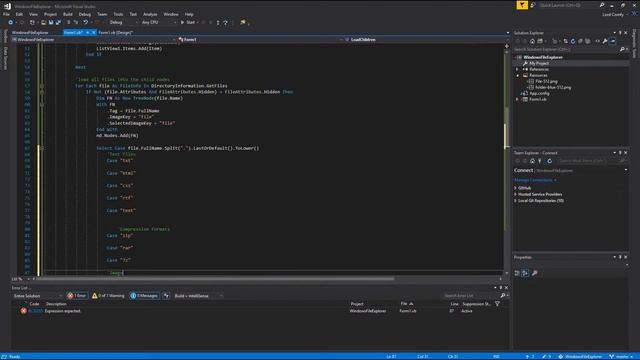This screenshot has width=640, height=360.
Task: Toggle Preview Selected Items in Solution Explorer
Action: (613, 41)
